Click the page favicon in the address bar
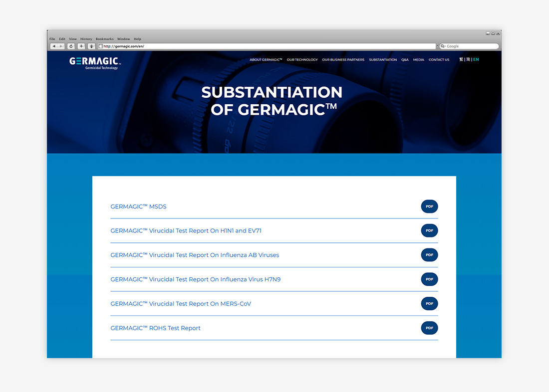Image resolution: width=549 pixels, height=392 pixels. coord(100,46)
